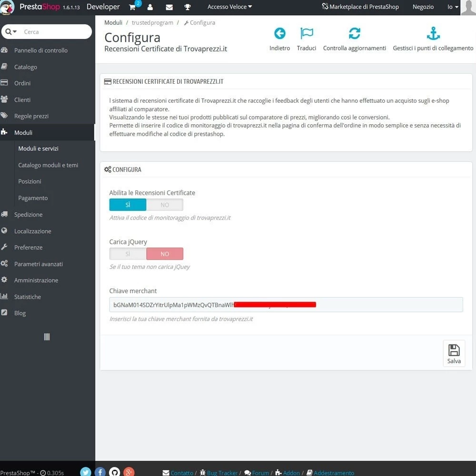Screen dimensions: 476x476
Task: Select Posizioni submenu item
Action: [30, 181]
